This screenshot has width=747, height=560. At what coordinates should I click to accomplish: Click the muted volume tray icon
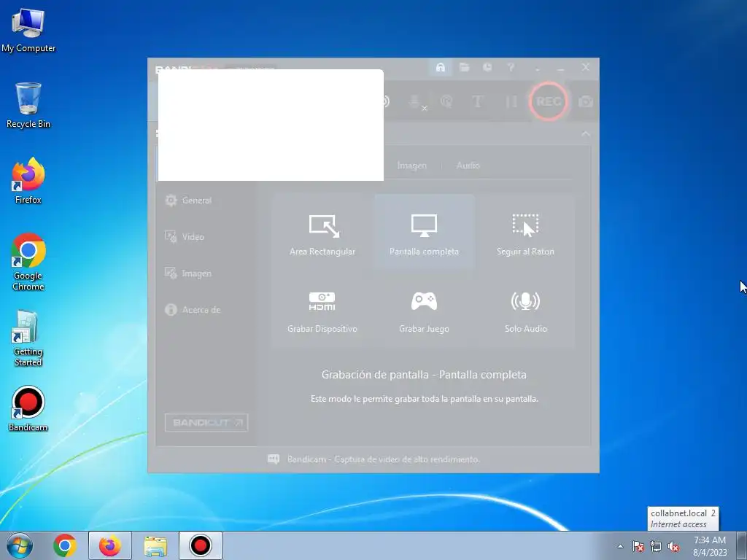tap(673, 546)
